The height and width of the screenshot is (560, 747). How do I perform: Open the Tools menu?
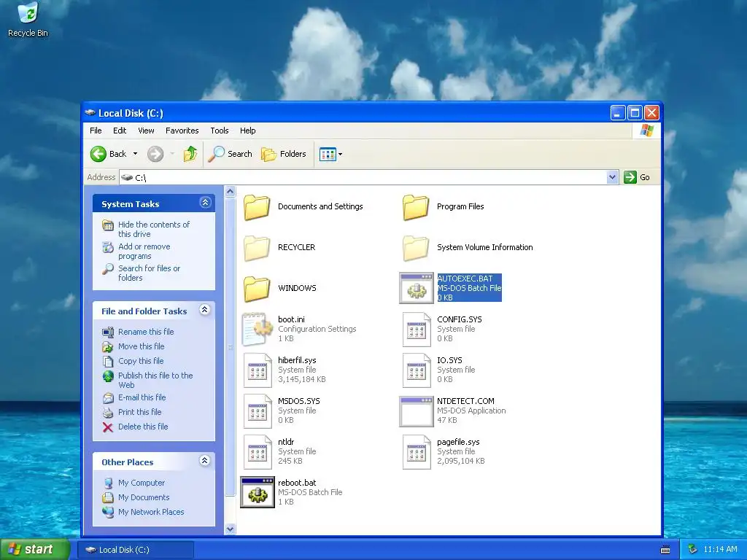coord(220,131)
